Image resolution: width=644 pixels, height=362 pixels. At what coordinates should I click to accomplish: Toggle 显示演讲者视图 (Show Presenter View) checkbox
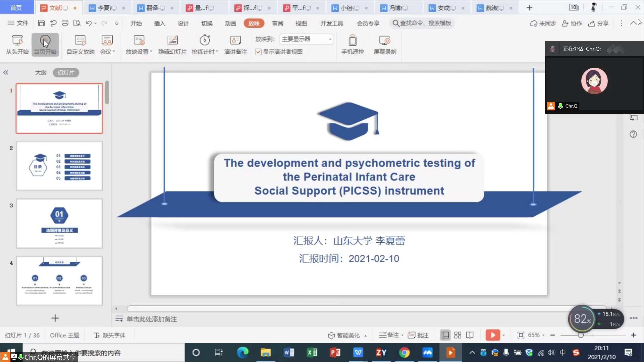coord(258,51)
